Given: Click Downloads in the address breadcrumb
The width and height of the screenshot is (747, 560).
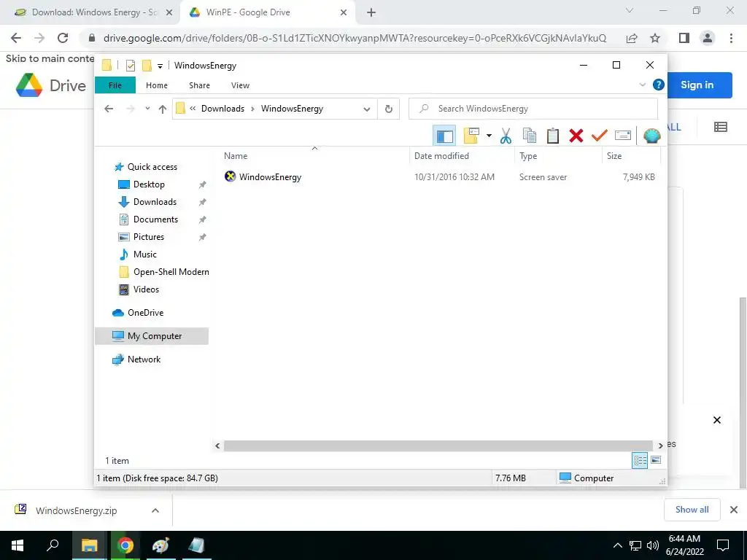Looking at the screenshot, I should point(222,109).
